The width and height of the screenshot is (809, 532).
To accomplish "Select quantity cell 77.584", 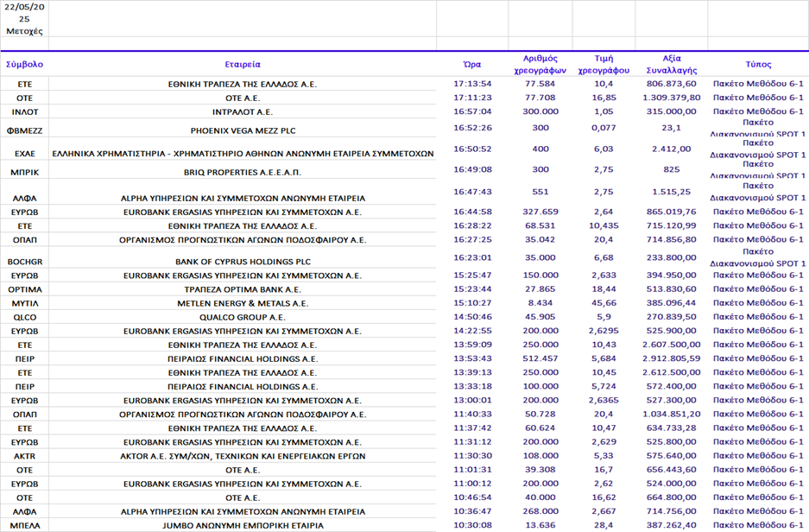I will 540,84.
